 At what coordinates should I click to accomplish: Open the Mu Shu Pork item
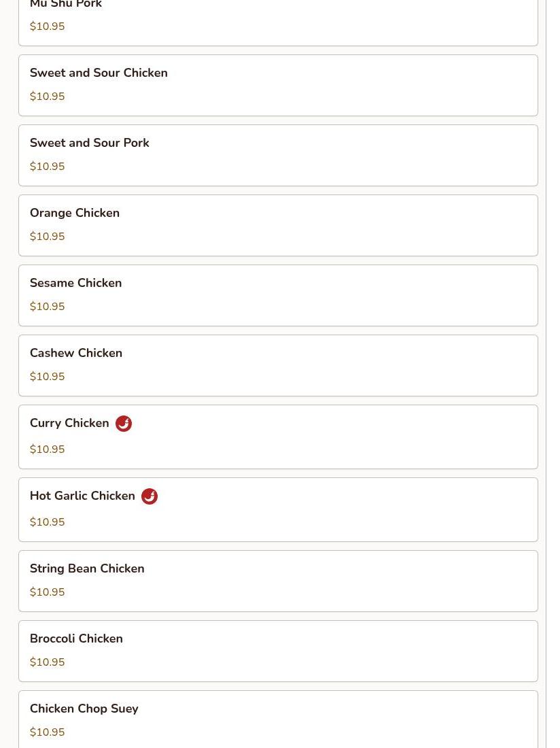[279, 23]
